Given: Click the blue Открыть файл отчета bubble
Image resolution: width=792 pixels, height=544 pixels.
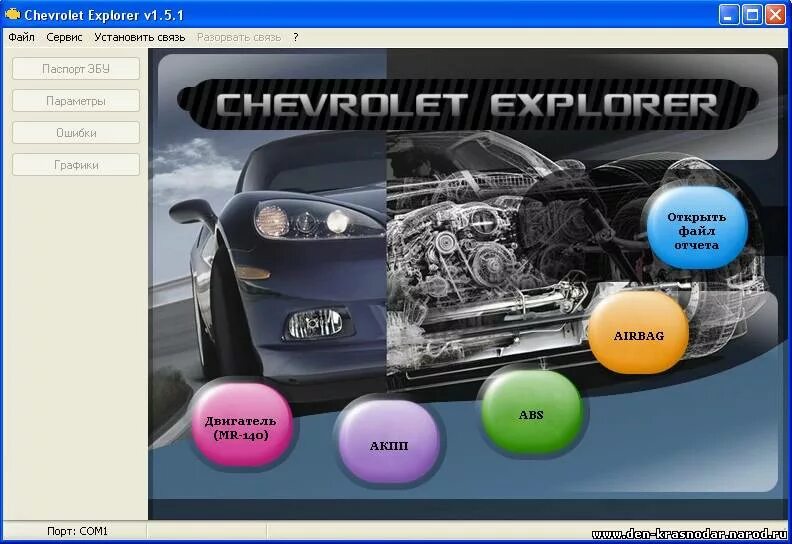Looking at the screenshot, I should pos(697,228).
